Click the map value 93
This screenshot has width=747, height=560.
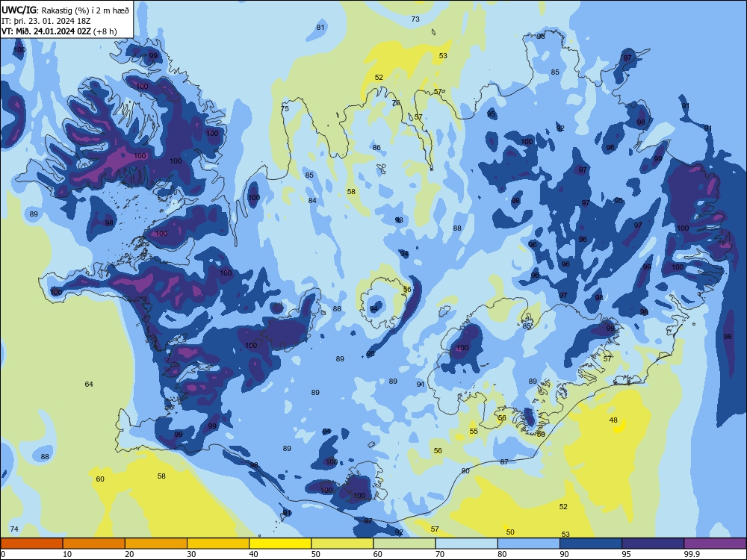point(399,220)
